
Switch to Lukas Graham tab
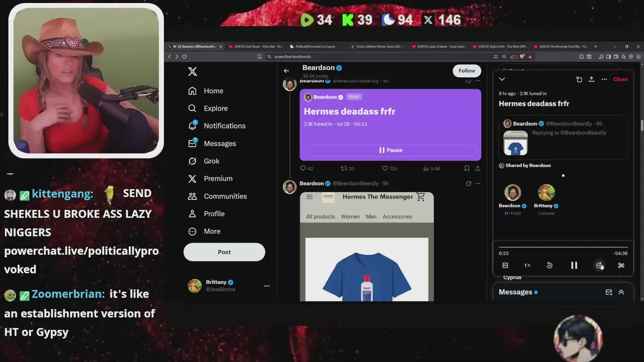[x=439, y=47]
